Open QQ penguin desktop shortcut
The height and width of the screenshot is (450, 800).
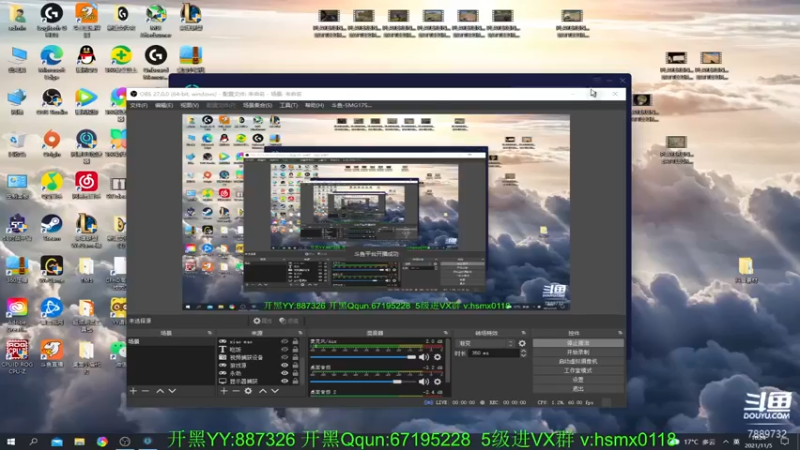86,59
